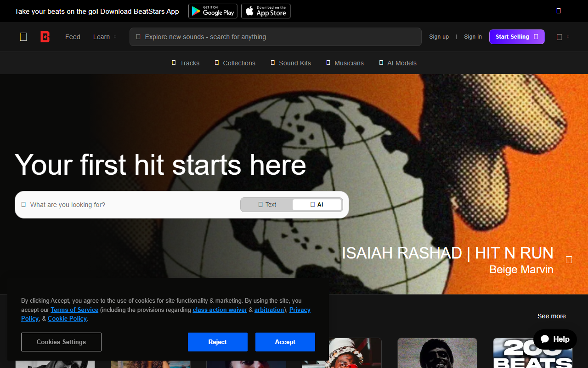Click the Start Selling button

click(517, 37)
